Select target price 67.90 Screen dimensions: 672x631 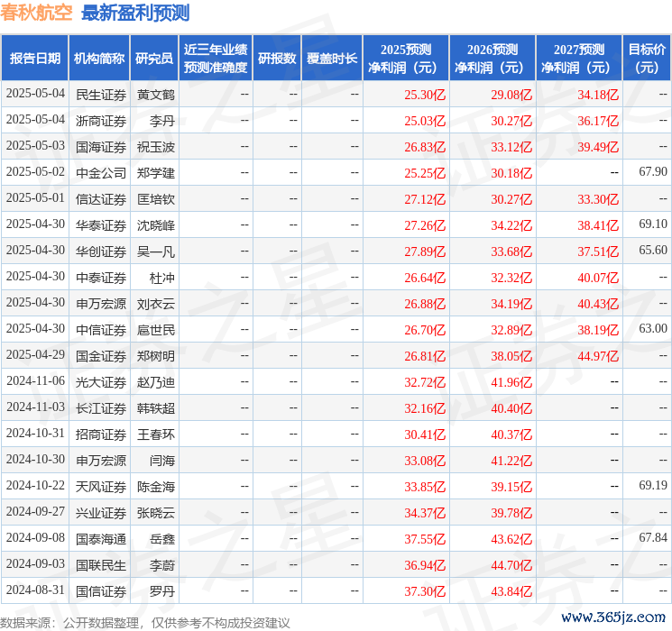[653, 172]
